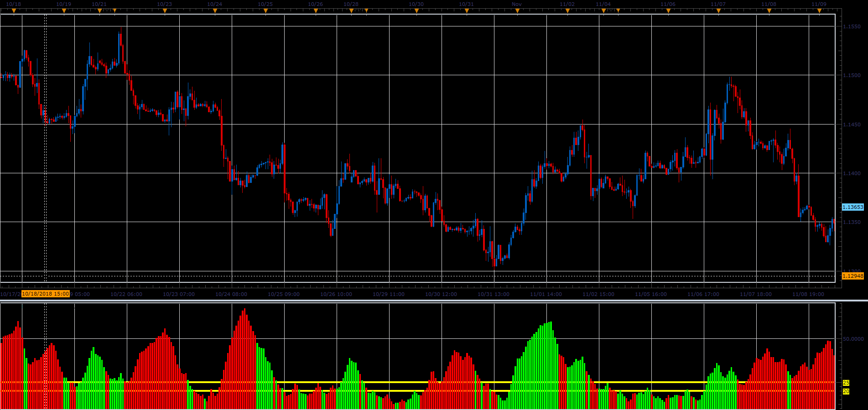Click the 10/23 07:00 time axis label
Viewport: 868px width, 410px height.
[179, 294]
